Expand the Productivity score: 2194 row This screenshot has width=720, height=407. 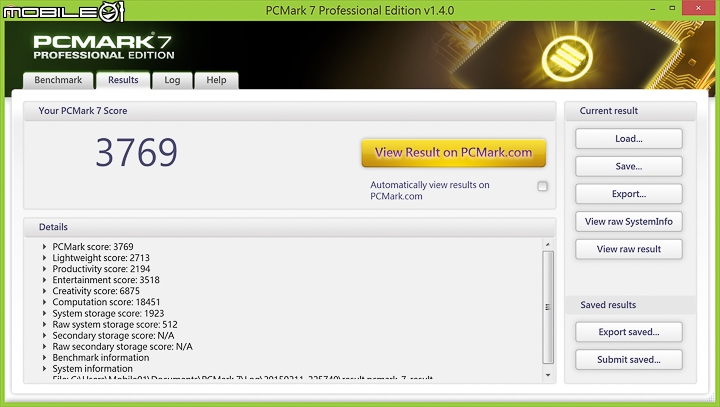[45, 269]
